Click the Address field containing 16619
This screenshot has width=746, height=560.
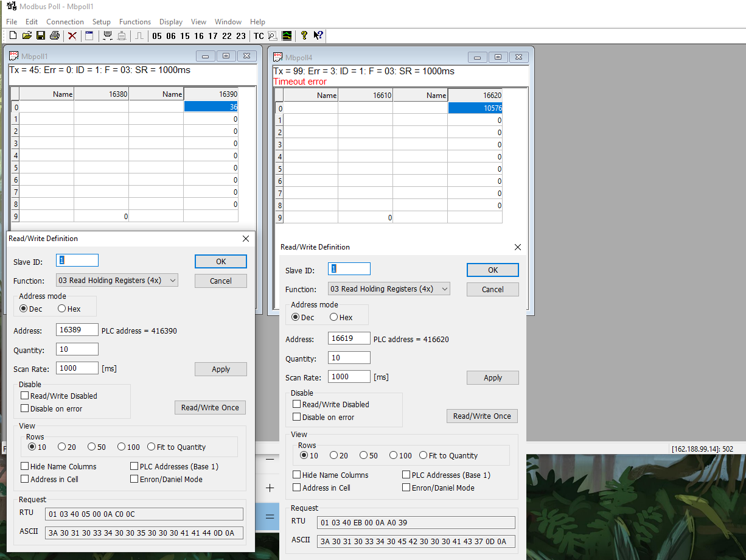pyautogui.click(x=349, y=338)
